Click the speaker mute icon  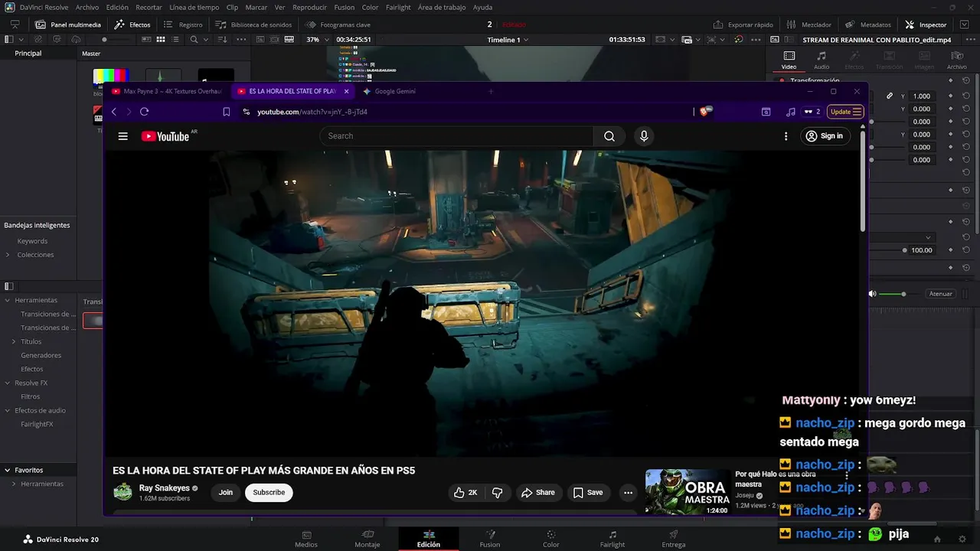872,294
